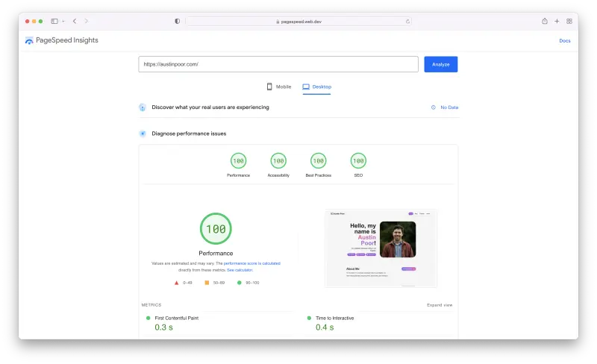Click the real users experiencing section icon

143,107
